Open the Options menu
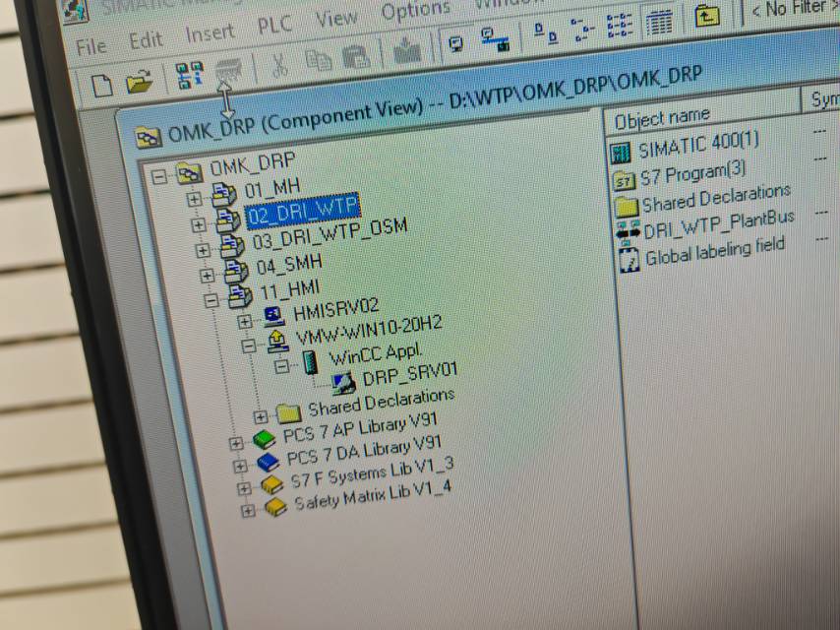The height and width of the screenshot is (630, 840). point(416,9)
